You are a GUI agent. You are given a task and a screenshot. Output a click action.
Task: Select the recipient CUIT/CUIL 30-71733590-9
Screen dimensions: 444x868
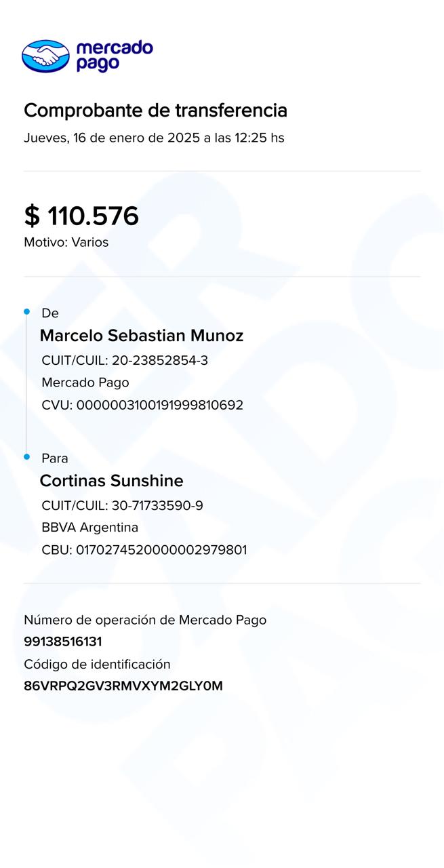click(x=122, y=506)
